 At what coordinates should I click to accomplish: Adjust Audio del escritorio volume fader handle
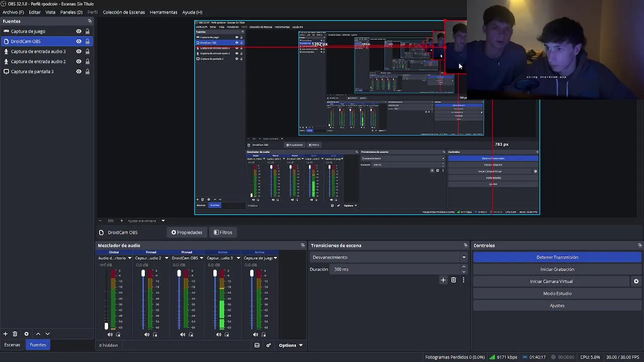click(x=106, y=326)
